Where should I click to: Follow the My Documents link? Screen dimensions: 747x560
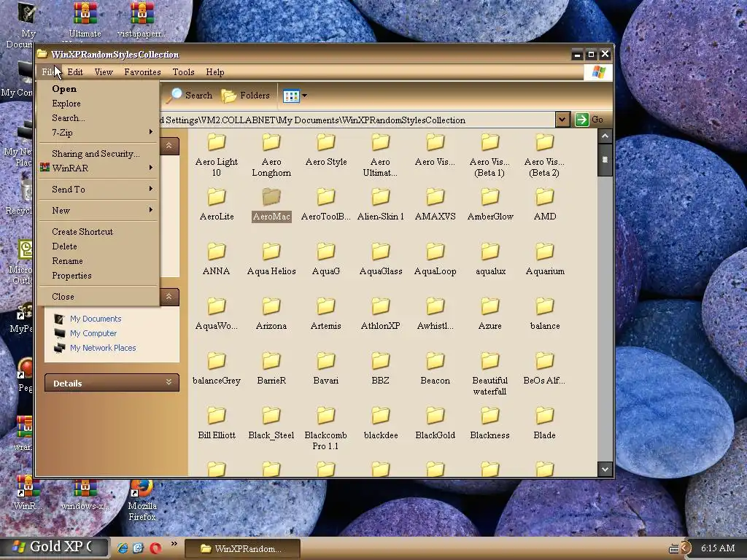[96, 319]
